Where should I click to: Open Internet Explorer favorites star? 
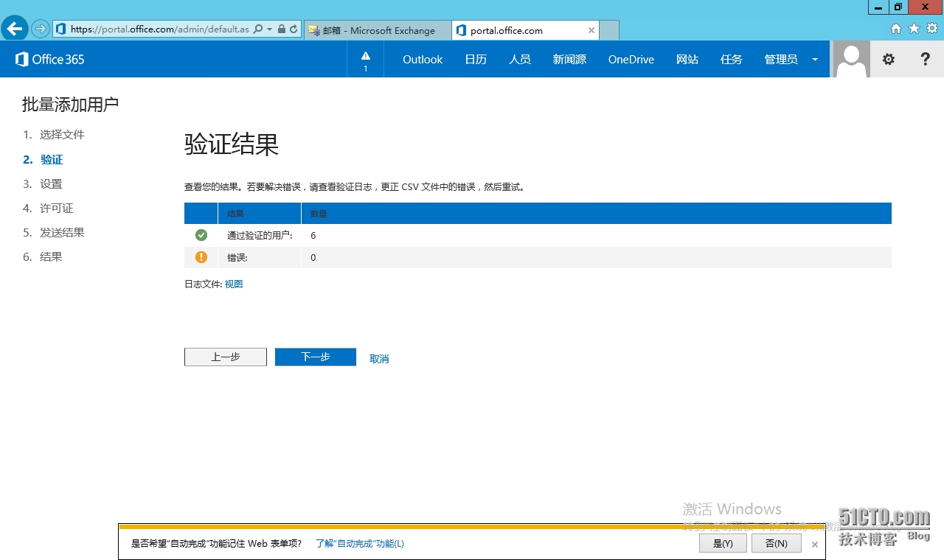click(x=913, y=28)
